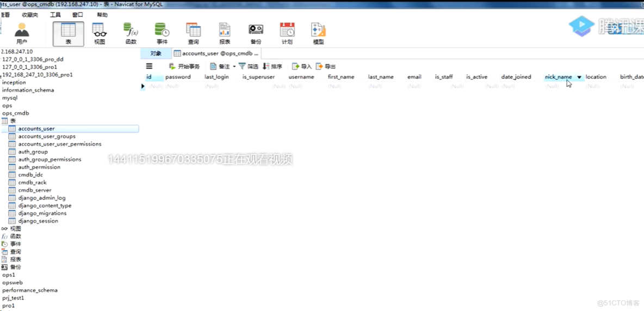Open the dropdown arrow next to 备注
Image resolution: width=644 pixels, height=311 pixels.
(x=234, y=66)
